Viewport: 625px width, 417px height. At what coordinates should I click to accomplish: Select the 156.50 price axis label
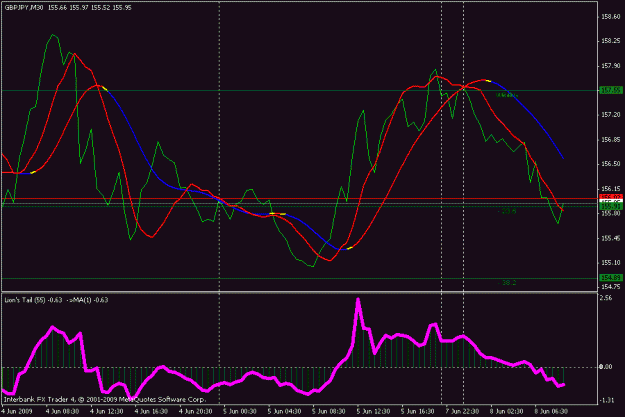(611, 164)
